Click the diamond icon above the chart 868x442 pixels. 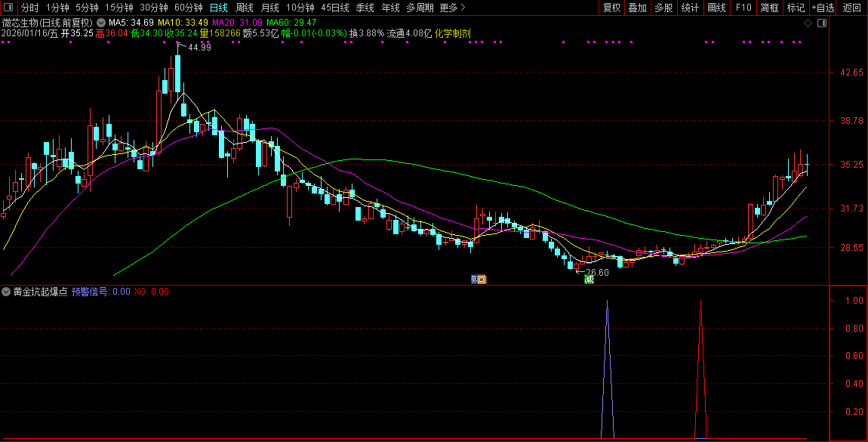click(808, 23)
